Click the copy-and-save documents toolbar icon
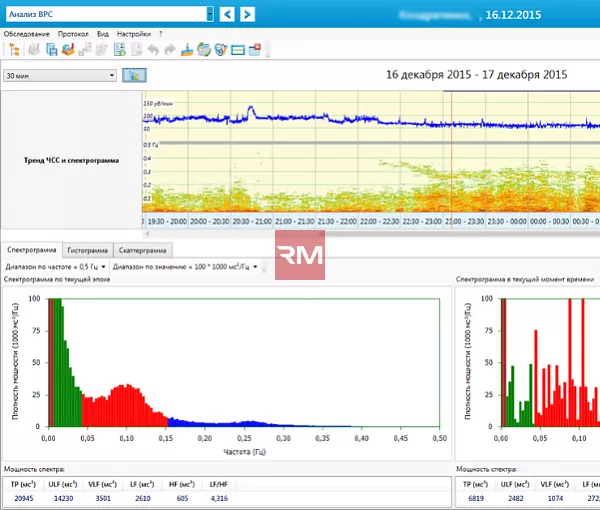 click(51, 50)
